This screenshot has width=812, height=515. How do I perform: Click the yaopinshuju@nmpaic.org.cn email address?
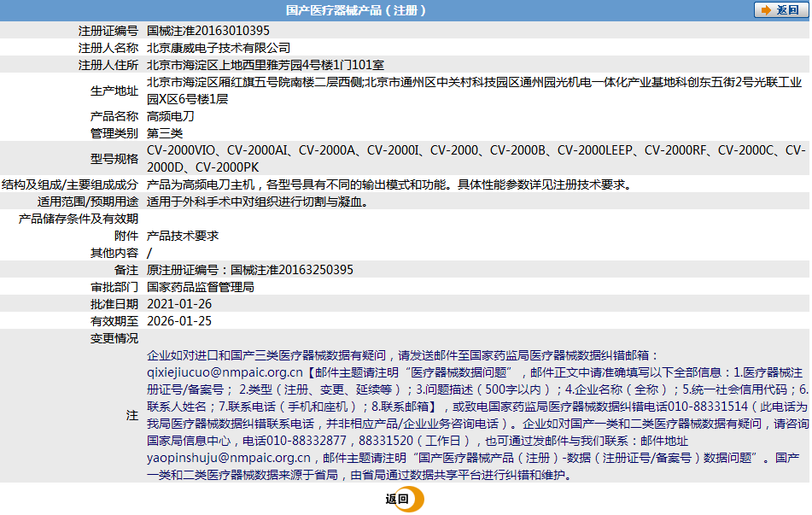228,458
